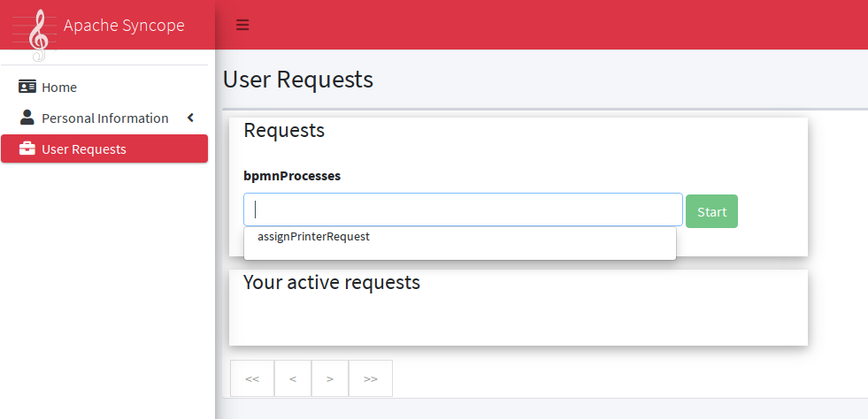Click the bpmnProcesses field label
The image size is (868, 419).
(x=292, y=176)
